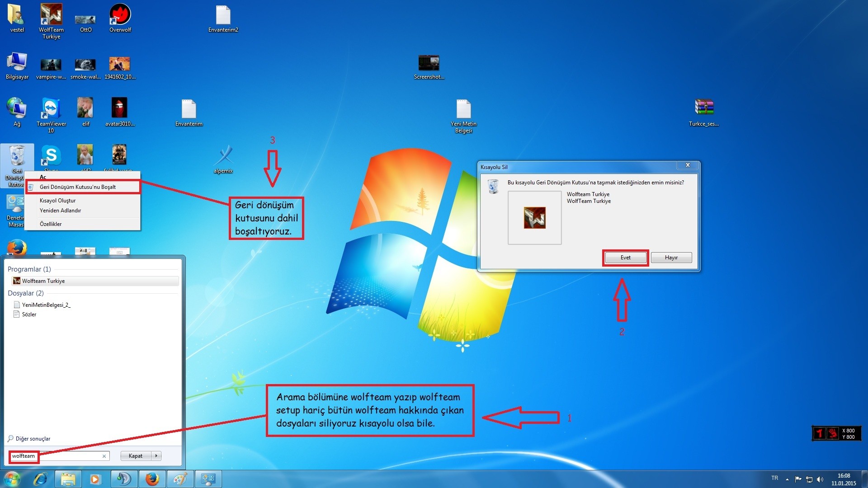Viewport: 868px width, 488px height.
Task: Open the Action Center flag icon
Action: tap(798, 479)
